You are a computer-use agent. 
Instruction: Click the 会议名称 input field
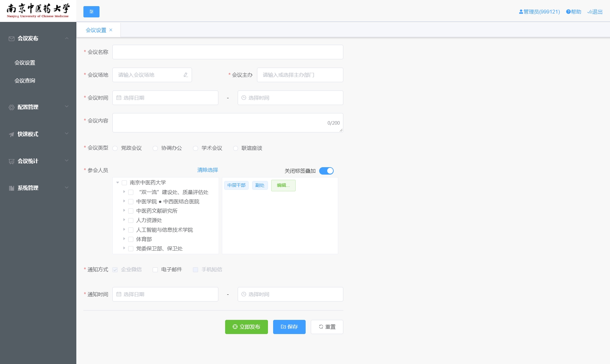227,52
